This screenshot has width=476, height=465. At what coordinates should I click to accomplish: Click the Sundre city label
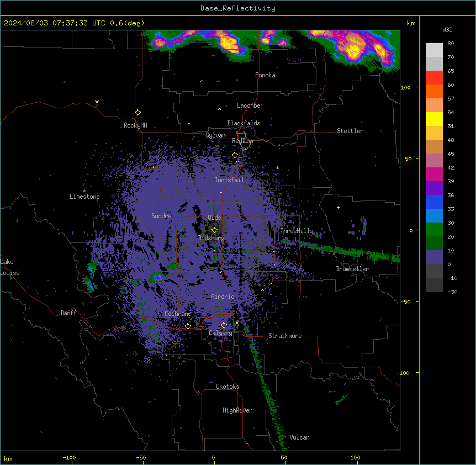[161, 216]
